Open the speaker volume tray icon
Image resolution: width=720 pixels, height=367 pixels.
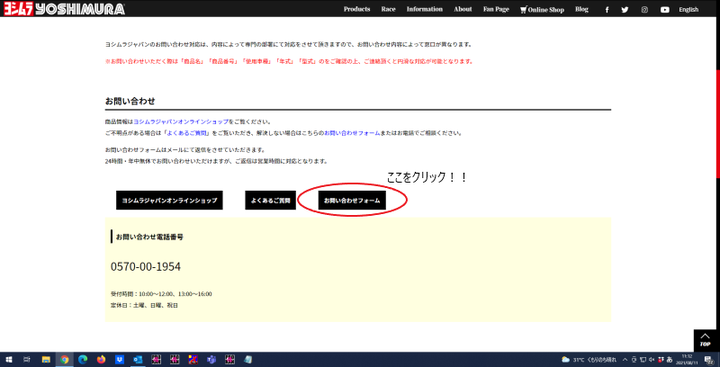(652, 359)
